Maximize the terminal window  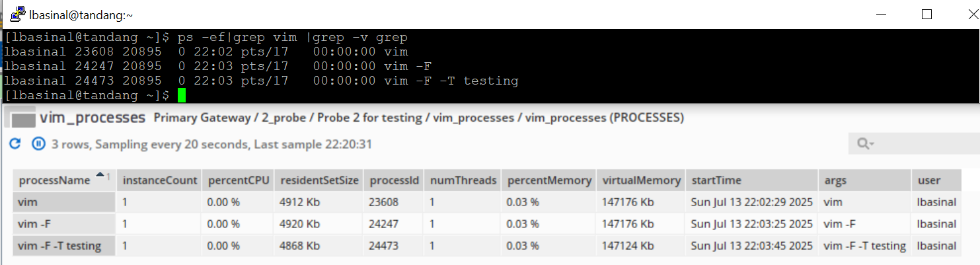tap(926, 14)
